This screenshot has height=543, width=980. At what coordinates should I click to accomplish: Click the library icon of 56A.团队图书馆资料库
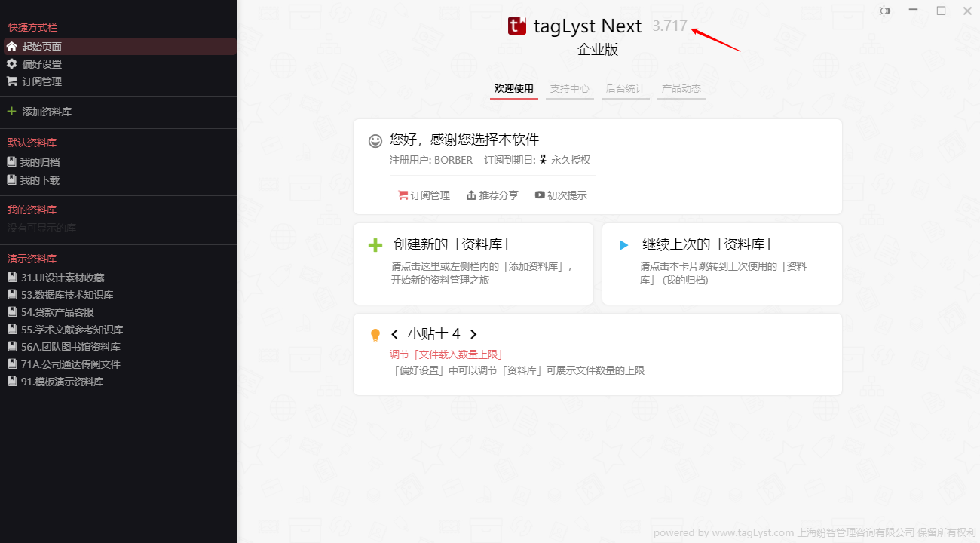[12, 347]
